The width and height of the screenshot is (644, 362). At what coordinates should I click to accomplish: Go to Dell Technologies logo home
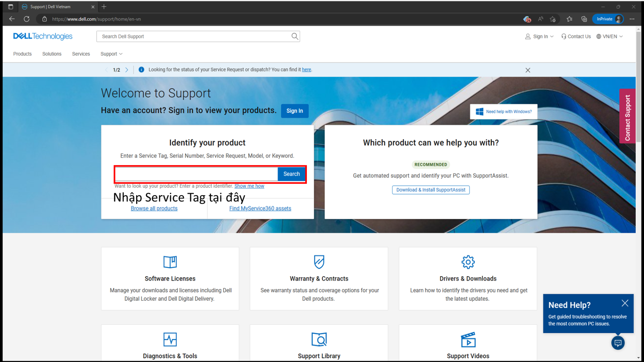(x=43, y=36)
